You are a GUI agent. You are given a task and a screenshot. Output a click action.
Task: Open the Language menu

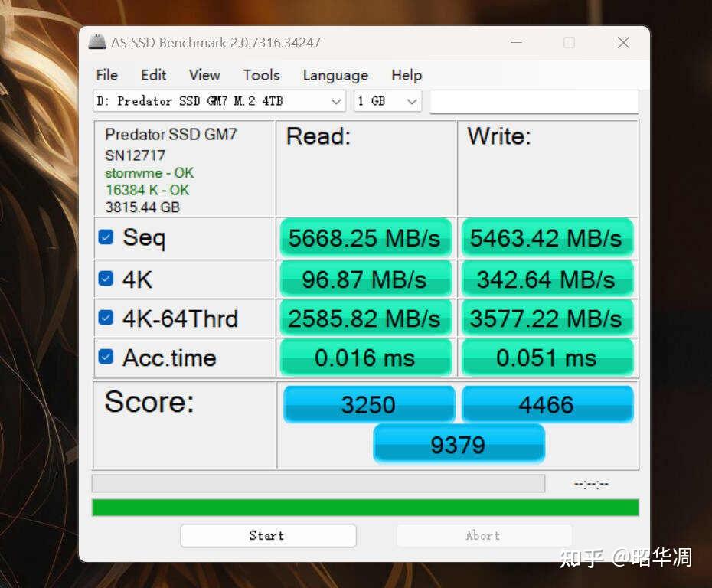[x=335, y=75]
